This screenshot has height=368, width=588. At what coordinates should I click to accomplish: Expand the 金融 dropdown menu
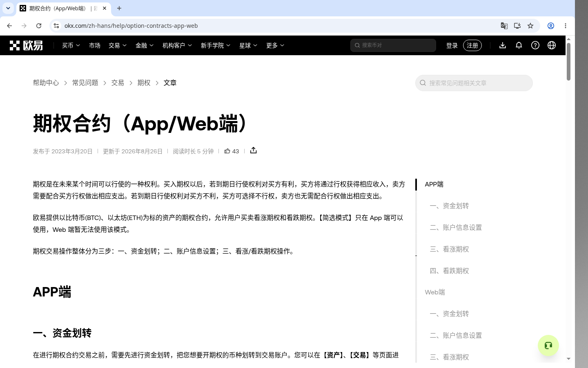pos(145,45)
